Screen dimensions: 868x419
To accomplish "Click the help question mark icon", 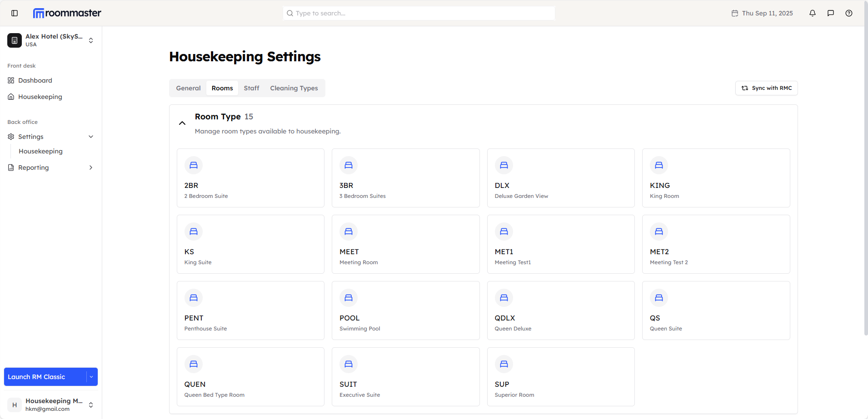I will (x=849, y=13).
